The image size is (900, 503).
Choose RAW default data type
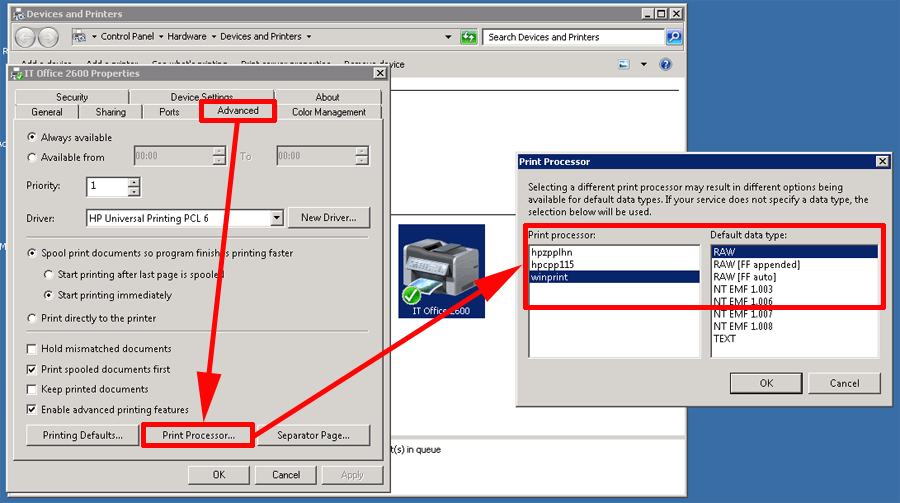(794, 252)
